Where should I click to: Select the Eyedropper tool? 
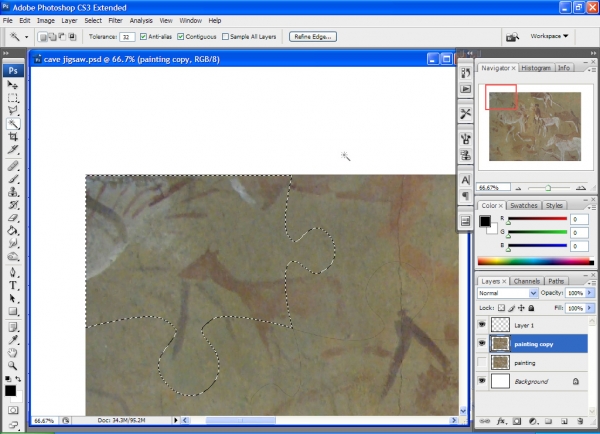click(13, 340)
